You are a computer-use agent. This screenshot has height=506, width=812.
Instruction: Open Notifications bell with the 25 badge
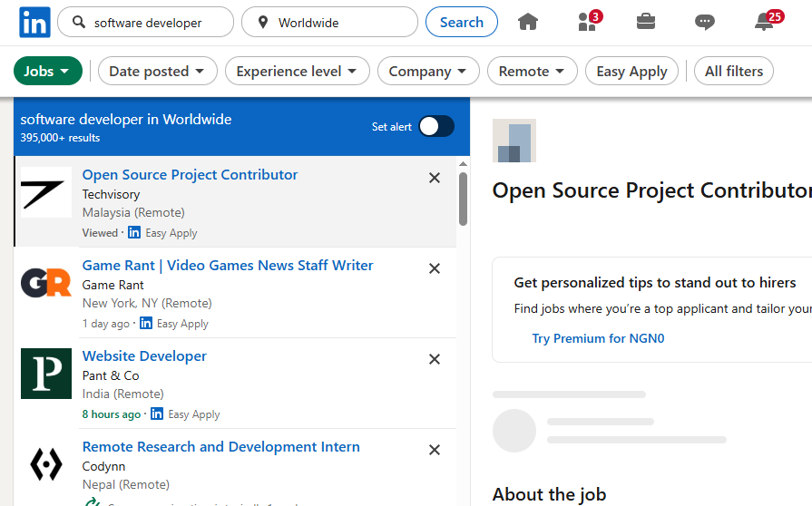pyautogui.click(x=768, y=21)
